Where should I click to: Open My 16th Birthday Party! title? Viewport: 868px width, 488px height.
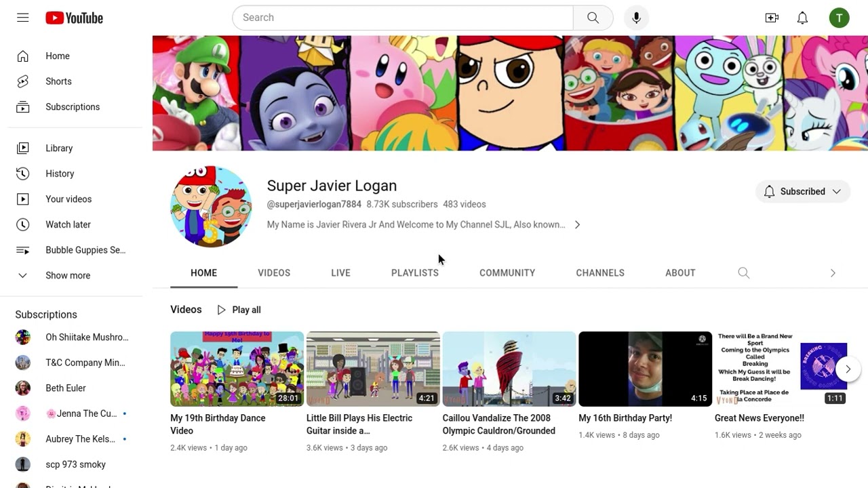625,418
